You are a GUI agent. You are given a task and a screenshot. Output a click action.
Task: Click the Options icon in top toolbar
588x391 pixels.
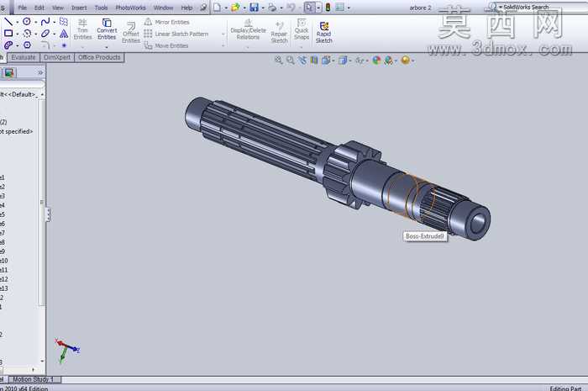click(339, 7)
